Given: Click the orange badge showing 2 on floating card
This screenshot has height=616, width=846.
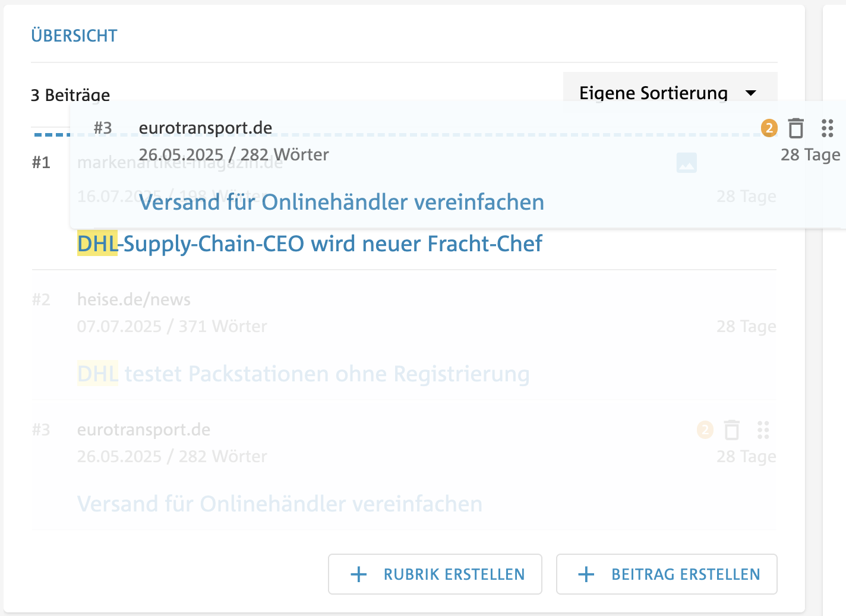Looking at the screenshot, I should [769, 128].
